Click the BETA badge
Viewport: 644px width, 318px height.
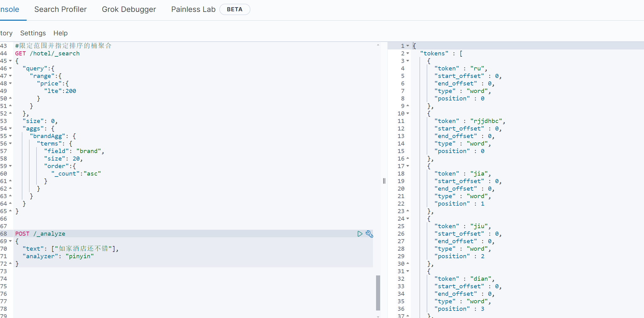(235, 9)
